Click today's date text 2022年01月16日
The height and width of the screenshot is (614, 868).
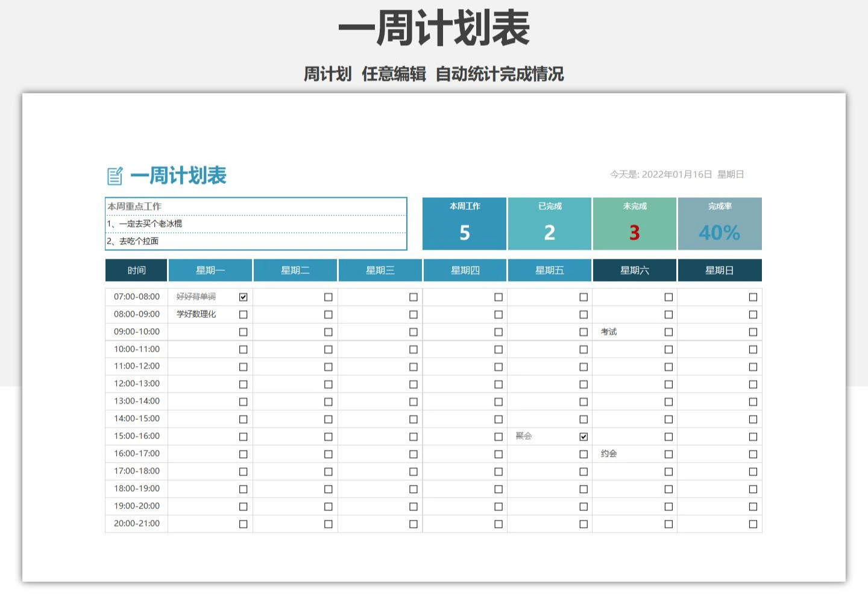(677, 174)
